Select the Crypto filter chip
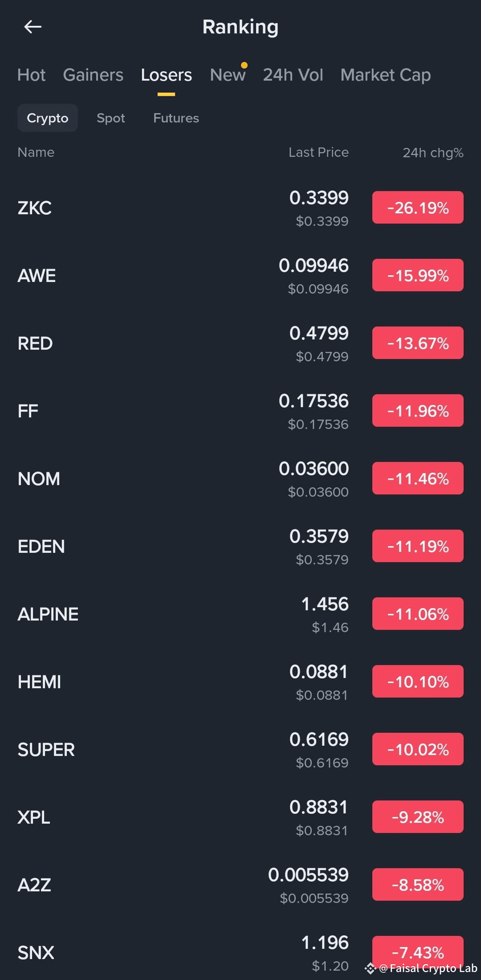The image size is (481, 980). (x=48, y=118)
